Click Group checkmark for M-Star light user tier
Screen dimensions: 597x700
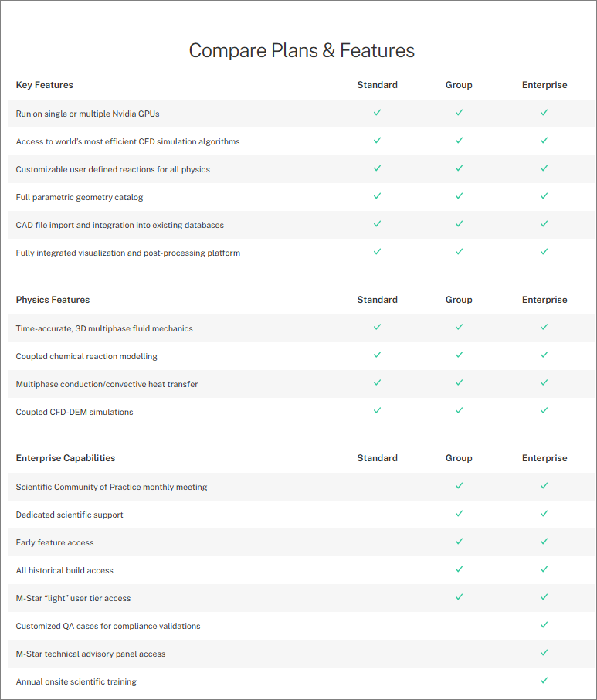click(x=459, y=597)
